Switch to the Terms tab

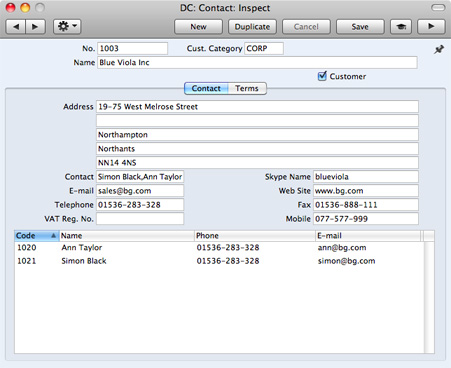pyautogui.click(x=247, y=88)
